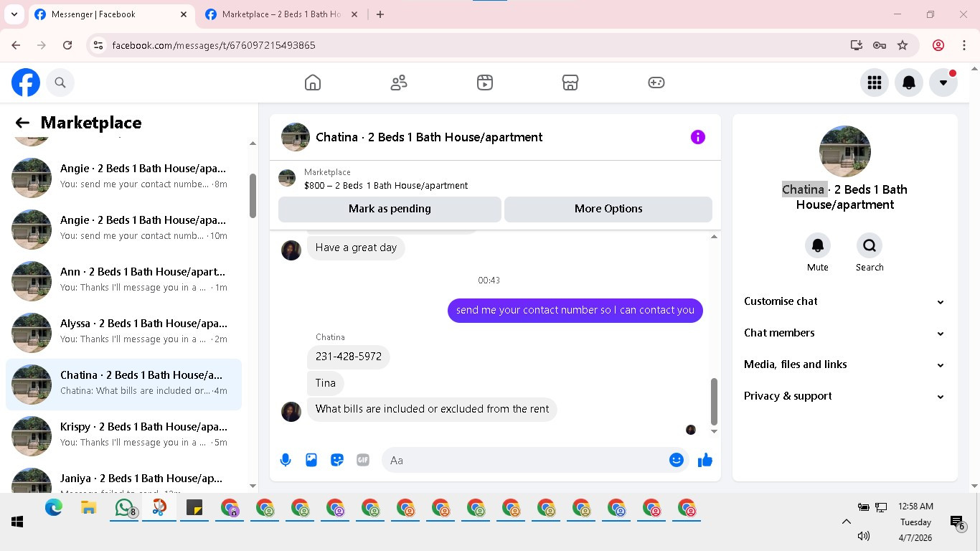
Task: Open Chrome three-dot menu
Action: click(964, 45)
